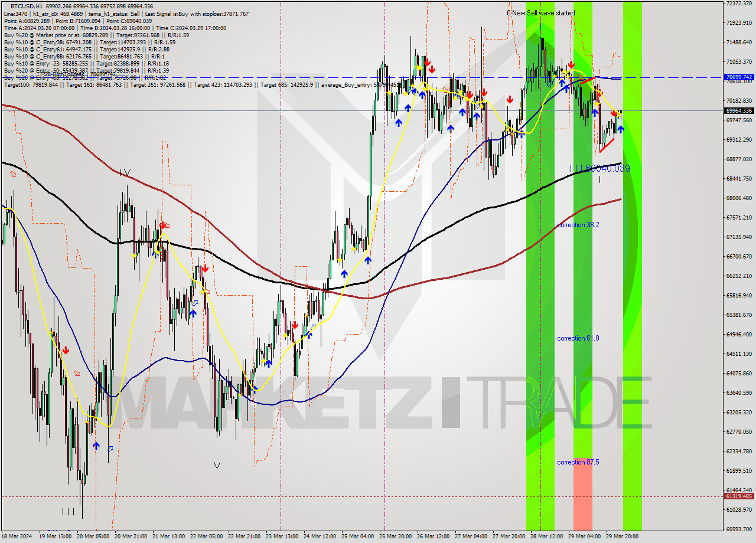Click the '20 Mar 21:00' time label
This screenshot has width=756, height=543.
pos(131,537)
